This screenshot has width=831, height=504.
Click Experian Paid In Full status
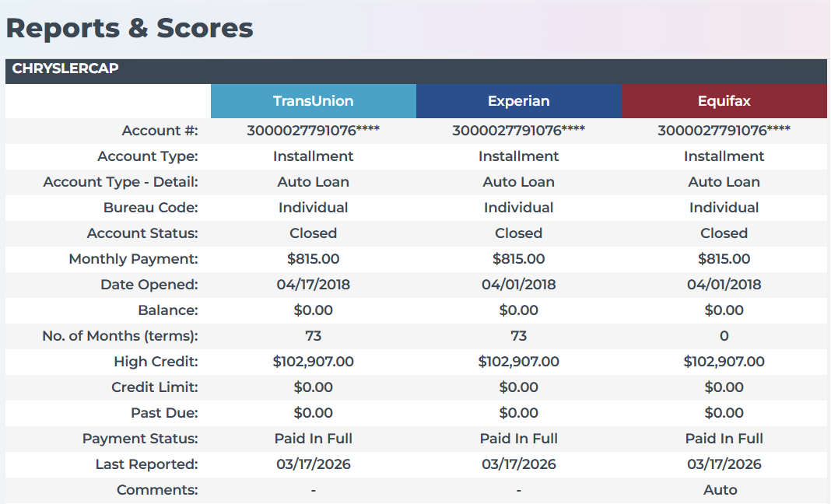pos(519,439)
